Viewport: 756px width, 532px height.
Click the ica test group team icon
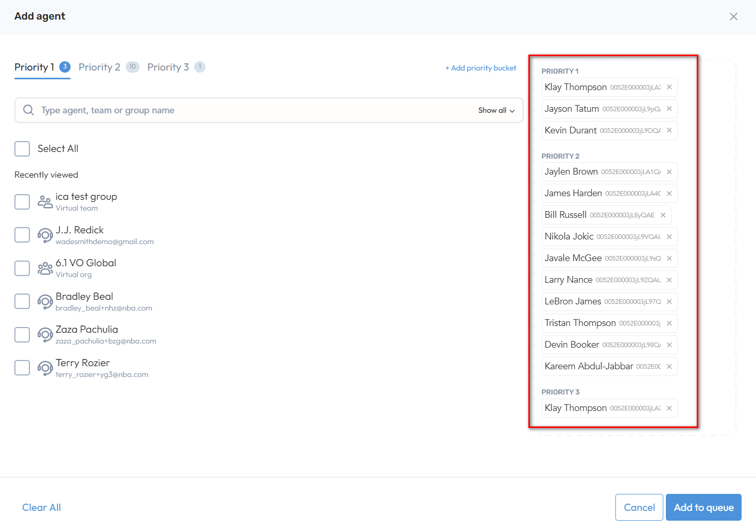pyautogui.click(x=45, y=202)
